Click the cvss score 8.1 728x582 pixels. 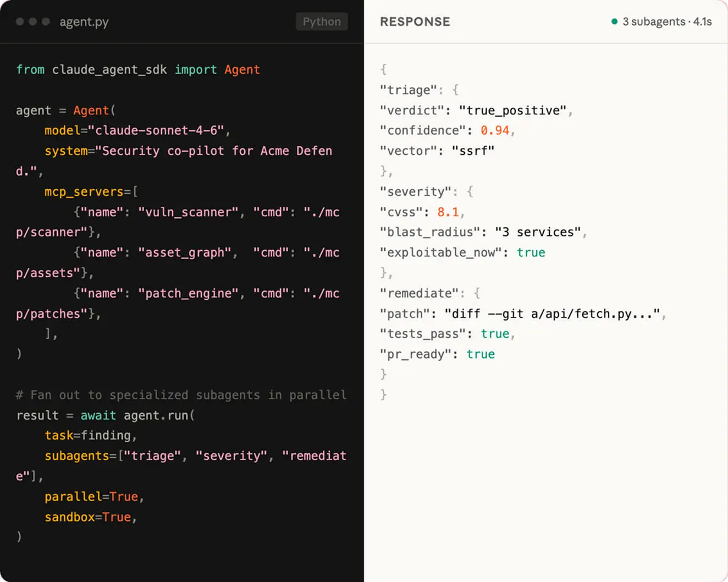click(x=448, y=212)
